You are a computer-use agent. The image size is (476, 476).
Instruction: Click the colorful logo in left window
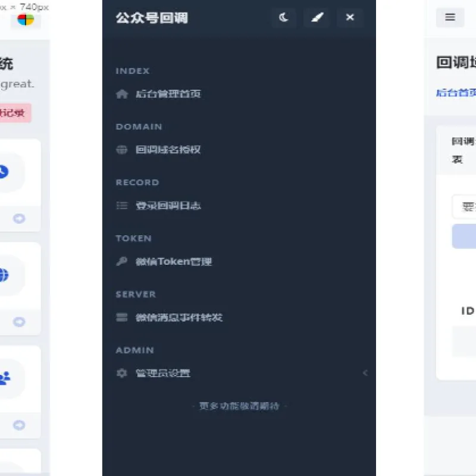(26, 20)
